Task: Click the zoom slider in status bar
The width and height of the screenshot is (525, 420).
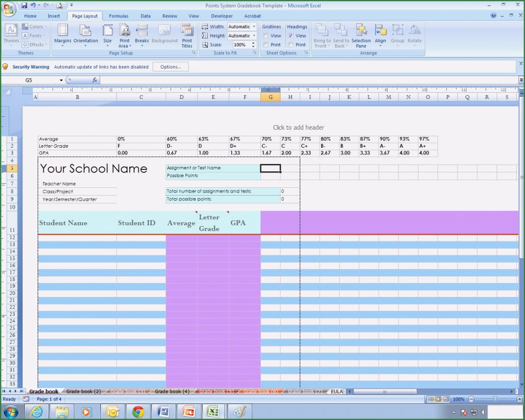Action: point(495,399)
